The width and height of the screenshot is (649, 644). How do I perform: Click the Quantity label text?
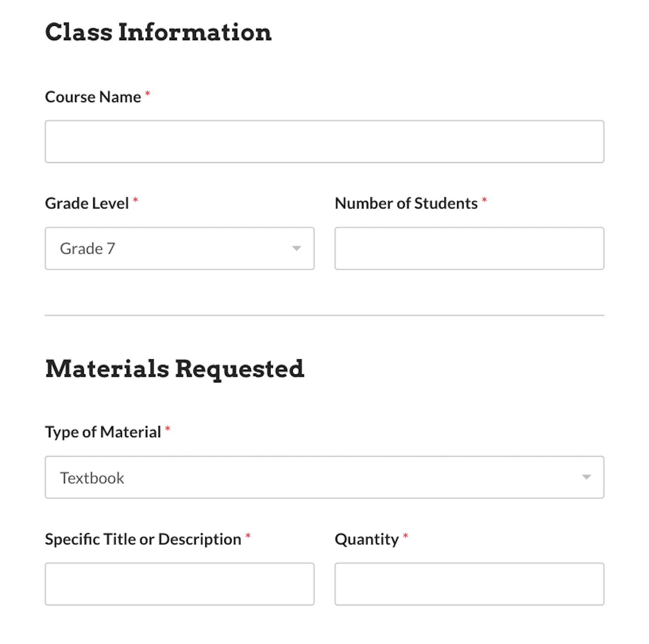tap(367, 539)
